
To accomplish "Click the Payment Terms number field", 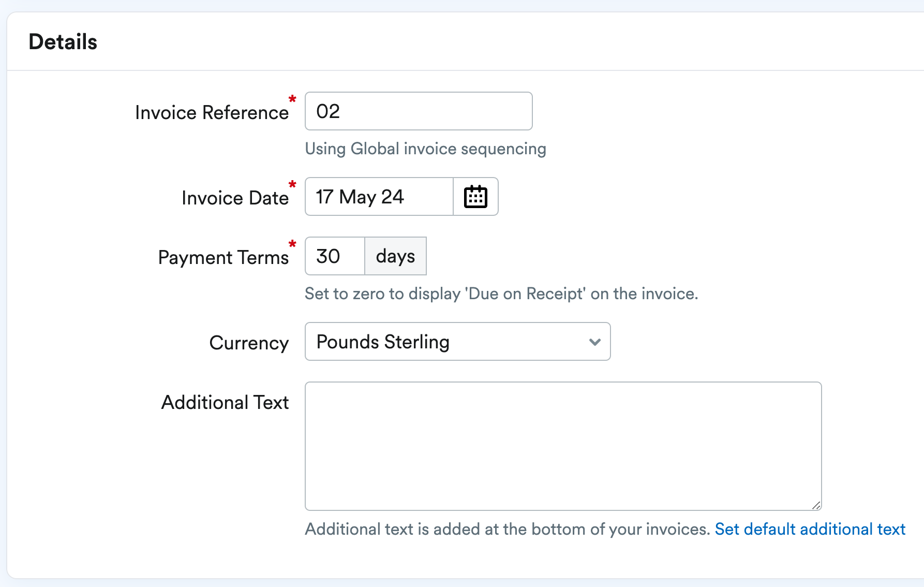I will pyautogui.click(x=335, y=256).
